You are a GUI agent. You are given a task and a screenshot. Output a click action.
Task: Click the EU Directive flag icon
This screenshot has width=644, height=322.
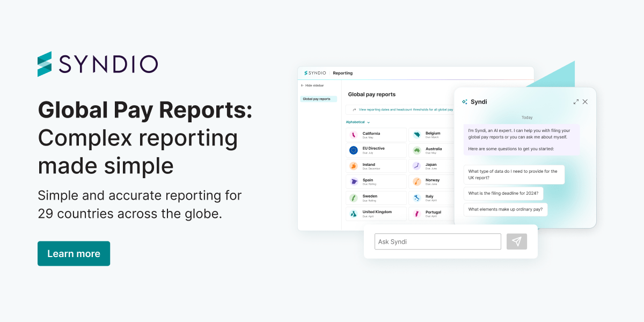pos(353,150)
